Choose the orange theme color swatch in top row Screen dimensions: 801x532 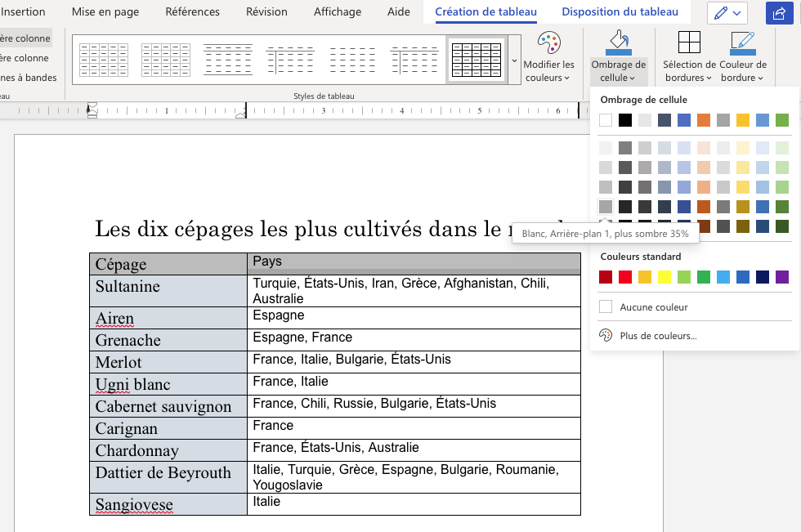click(x=704, y=120)
